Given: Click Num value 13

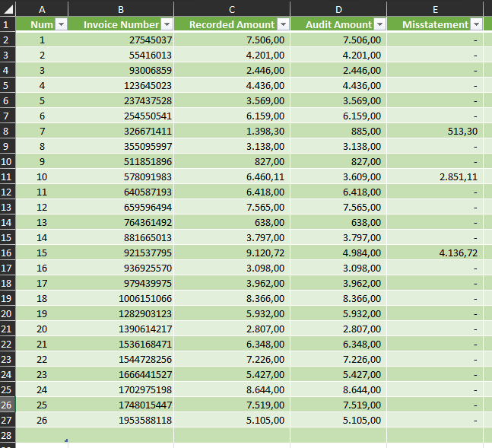Looking at the screenshot, I should point(42,223).
